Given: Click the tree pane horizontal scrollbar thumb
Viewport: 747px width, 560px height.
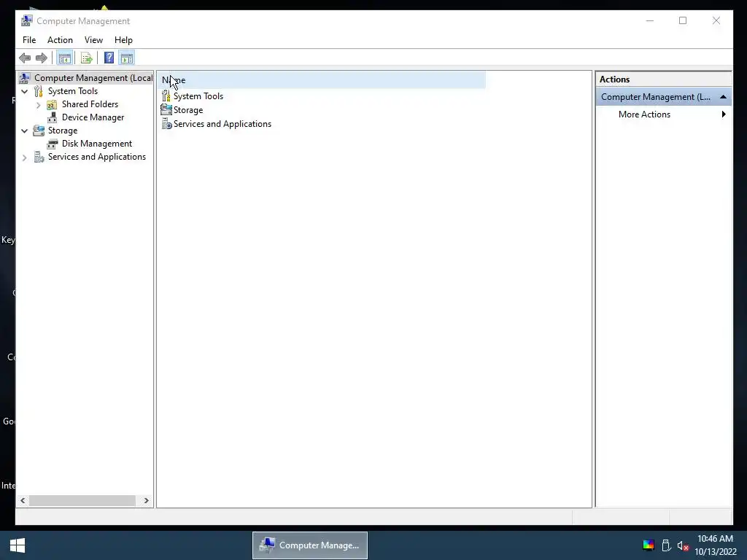Looking at the screenshot, I should pyautogui.click(x=82, y=500).
